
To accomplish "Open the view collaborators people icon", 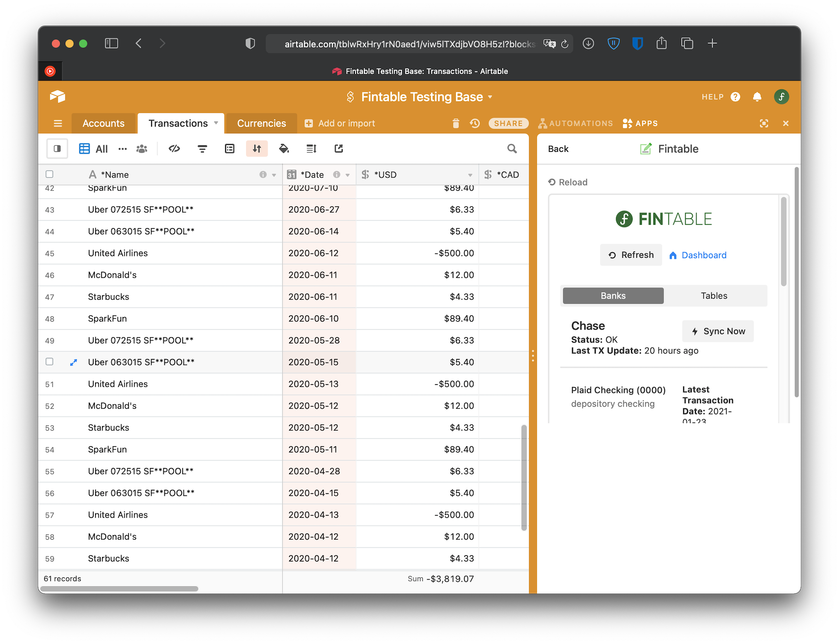I will (x=142, y=149).
